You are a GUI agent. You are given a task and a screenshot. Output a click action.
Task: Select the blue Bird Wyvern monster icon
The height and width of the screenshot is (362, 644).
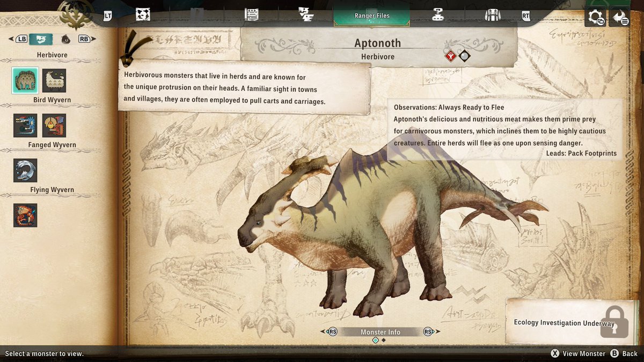[x=25, y=125]
